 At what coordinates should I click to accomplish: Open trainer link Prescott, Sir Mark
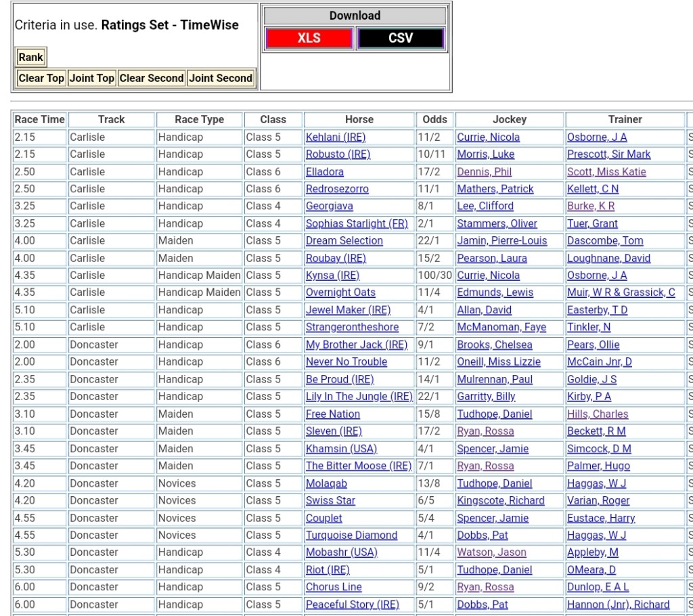click(608, 154)
